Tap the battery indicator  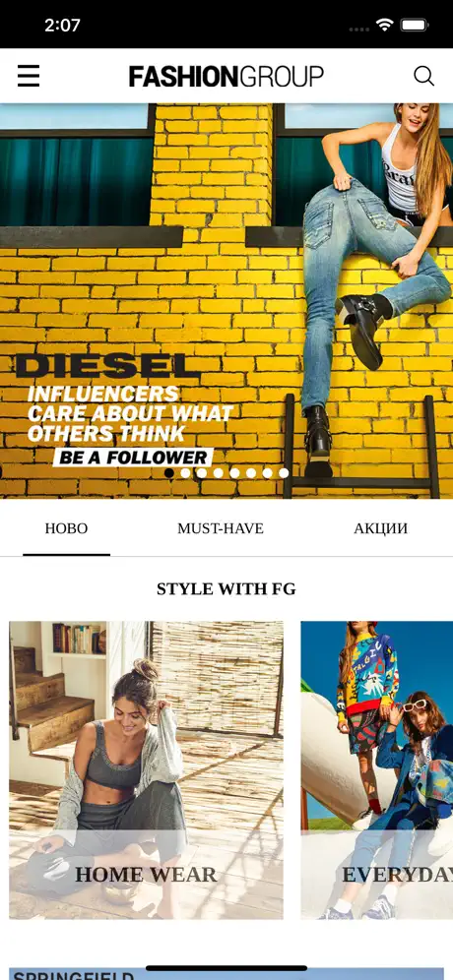[x=414, y=25]
